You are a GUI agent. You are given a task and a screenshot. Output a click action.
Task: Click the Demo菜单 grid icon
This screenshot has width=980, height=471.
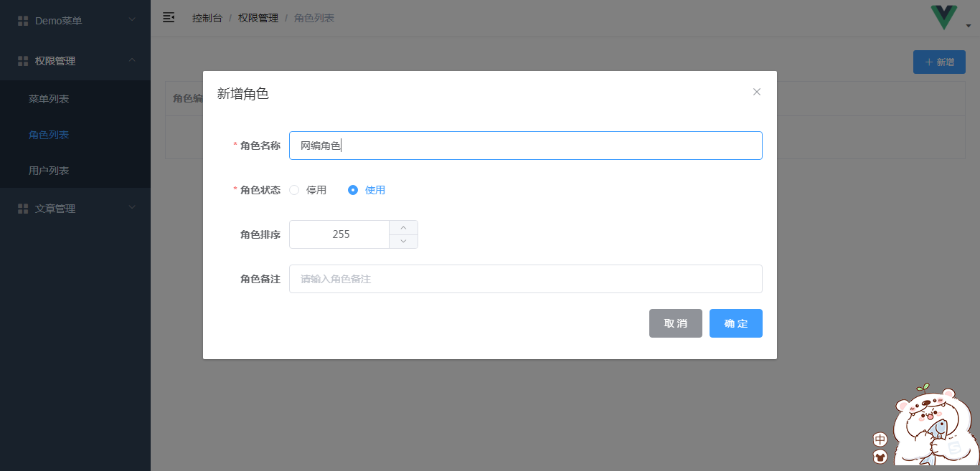23,21
